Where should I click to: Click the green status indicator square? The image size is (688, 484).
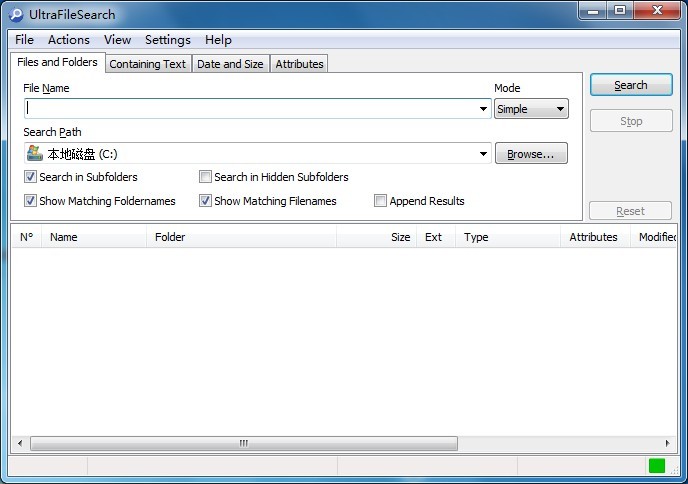point(656,465)
